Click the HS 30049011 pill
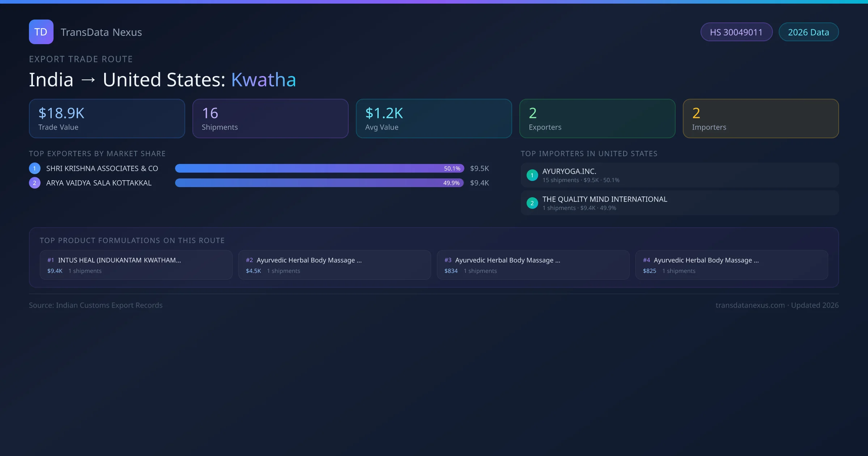The width and height of the screenshot is (868, 456). click(x=736, y=32)
